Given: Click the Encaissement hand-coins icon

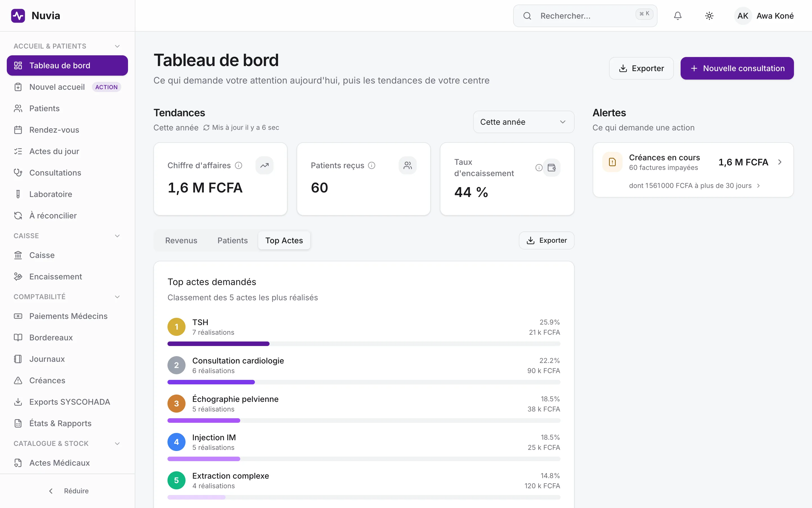Looking at the screenshot, I should pyautogui.click(x=18, y=277).
